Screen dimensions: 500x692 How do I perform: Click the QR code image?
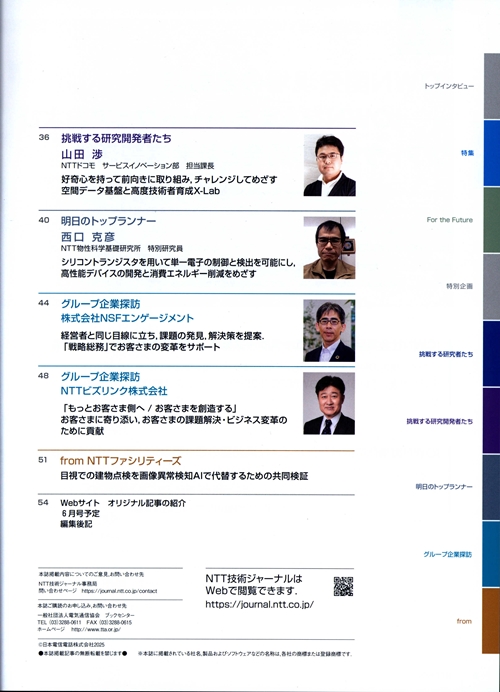tap(343, 586)
